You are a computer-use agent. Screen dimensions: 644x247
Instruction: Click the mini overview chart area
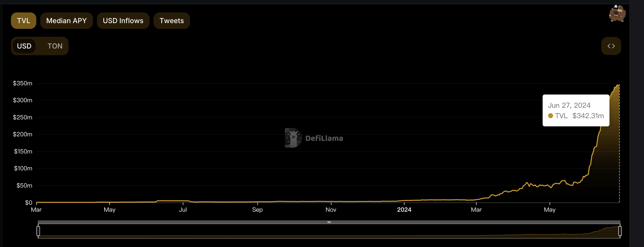point(329,231)
